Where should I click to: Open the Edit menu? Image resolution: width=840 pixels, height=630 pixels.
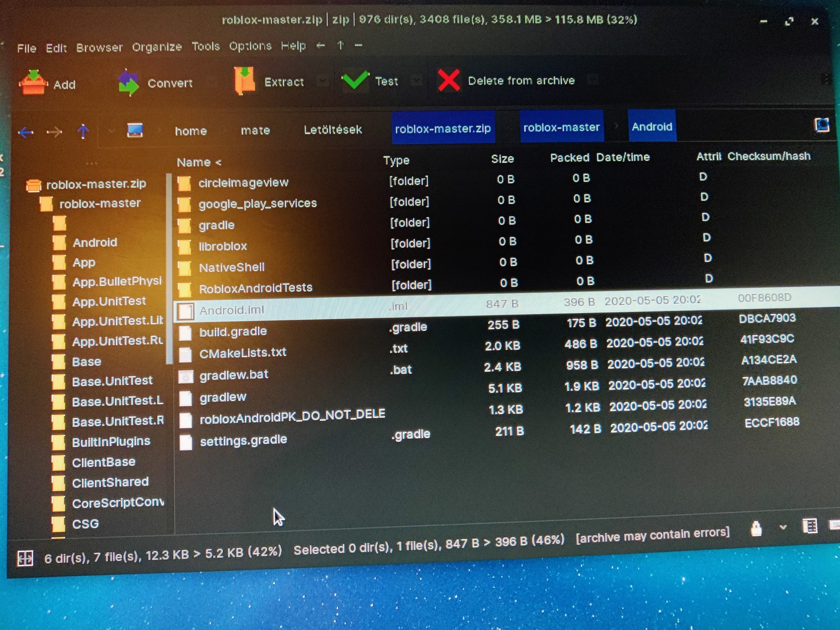click(x=56, y=48)
